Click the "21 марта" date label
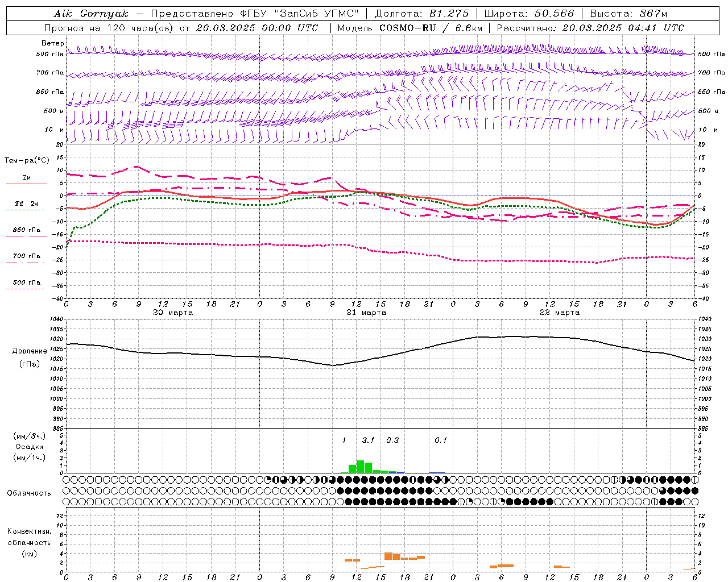This screenshot has width=728, height=582. [x=366, y=313]
